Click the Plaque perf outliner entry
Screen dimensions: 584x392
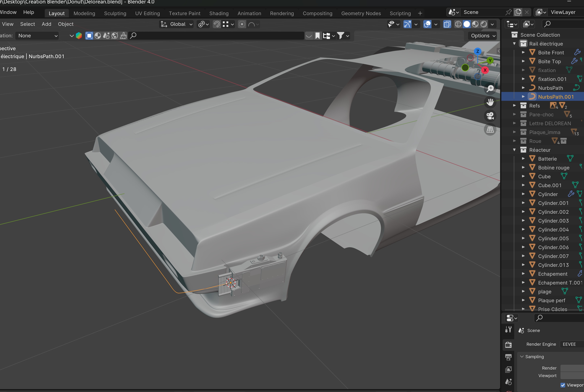551,300
